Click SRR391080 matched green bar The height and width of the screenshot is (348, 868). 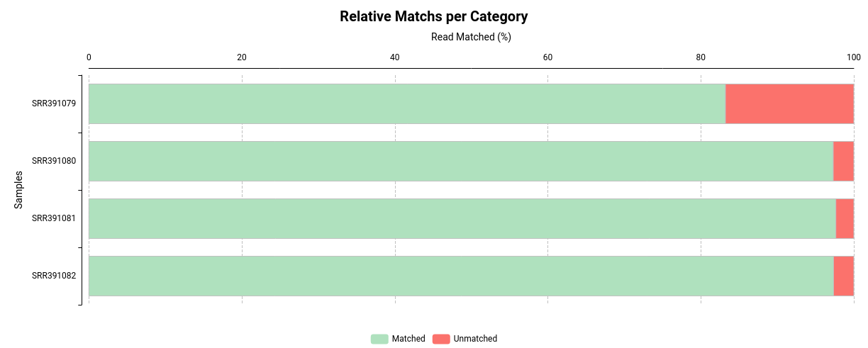click(x=461, y=161)
